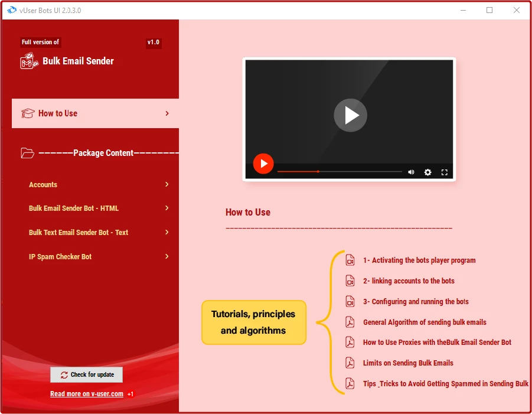This screenshot has height=414, width=532.
Task: Maximize the vUser Bots UI window
Action: pyautogui.click(x=489, y=10)
